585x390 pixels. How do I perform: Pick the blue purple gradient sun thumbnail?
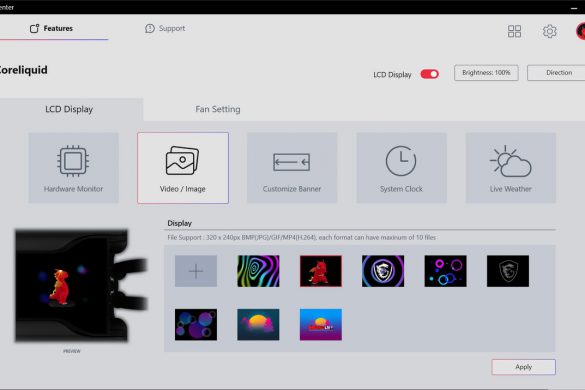(321, 325)
